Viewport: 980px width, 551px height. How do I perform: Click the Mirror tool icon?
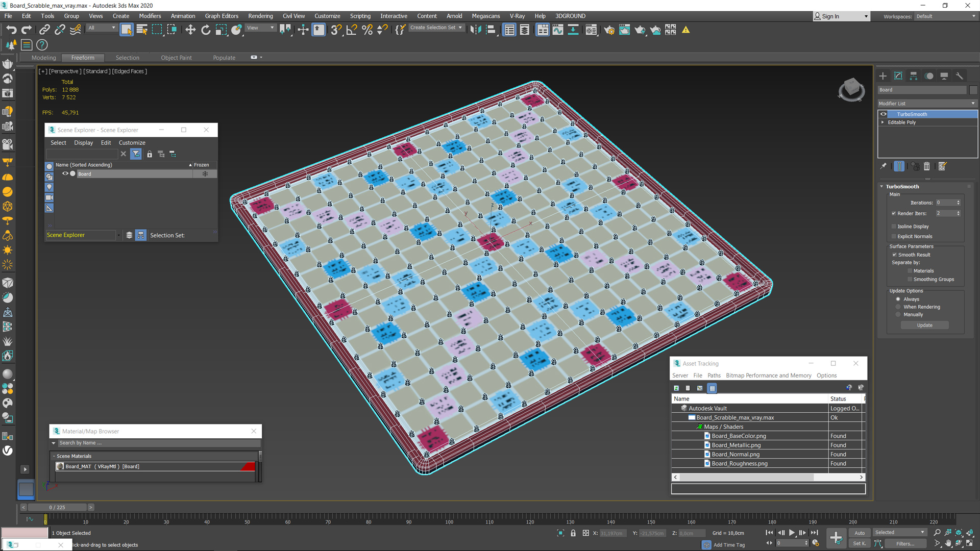click(x=476, y=30)
